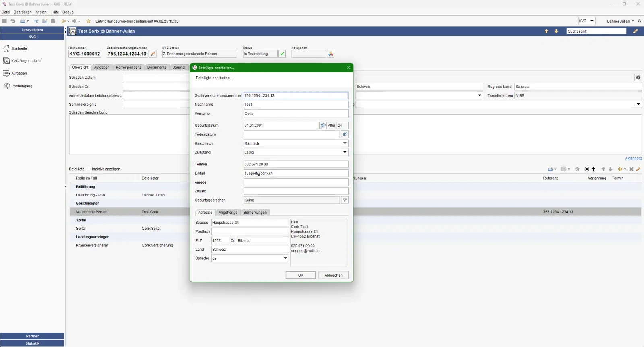Click the OK button
Viewport: 644px width, 347px height.
pyautogui.click(x=300, y=275)
